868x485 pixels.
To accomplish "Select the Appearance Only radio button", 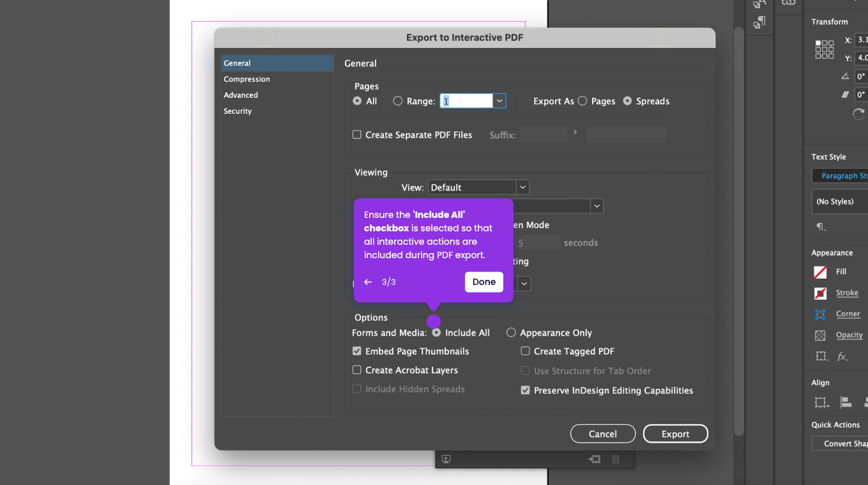I will click(511, 333).
